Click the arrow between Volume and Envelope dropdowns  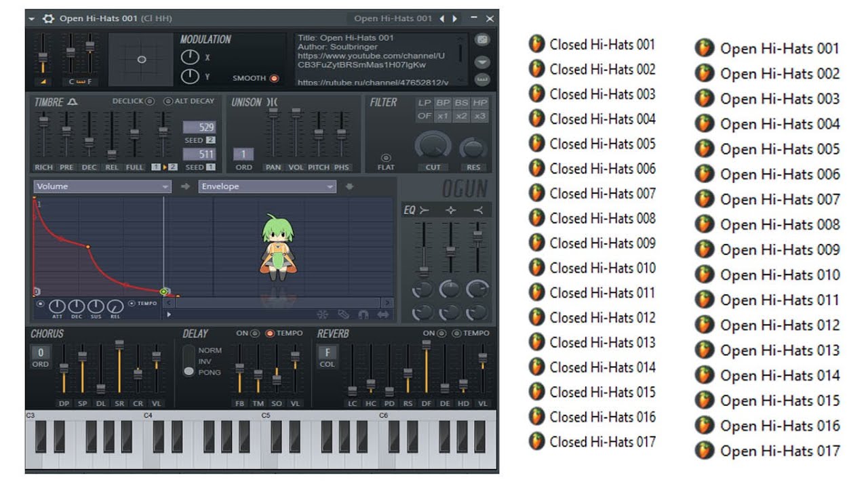185,186
